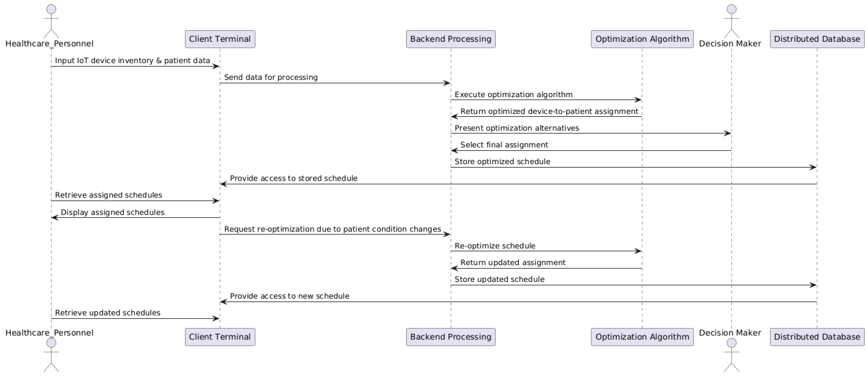Screen dimensions: 868x377
Task: Select the top Distributed Database participant box
Action: [x=817, y=39]
